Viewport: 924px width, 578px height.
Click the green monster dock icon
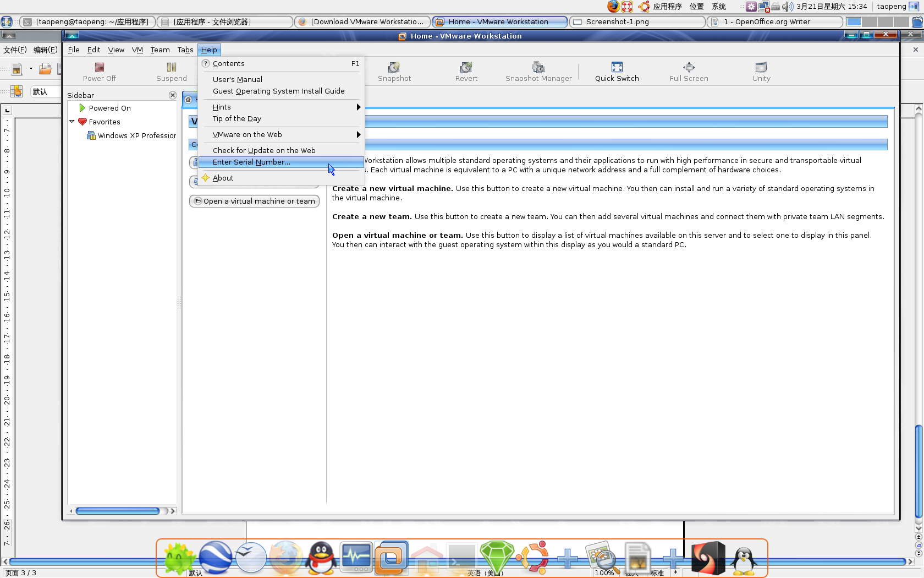tap(180, 559)
